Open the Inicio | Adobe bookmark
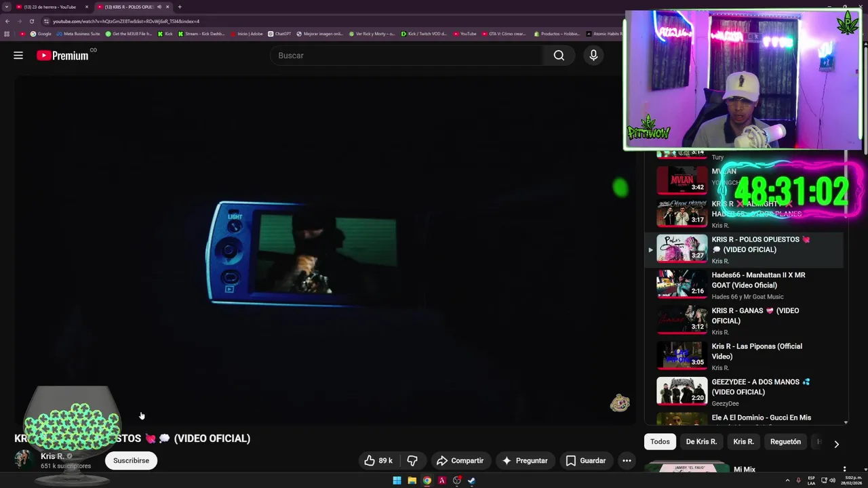Screen dimensions: 868x488 tap(247, 34)
